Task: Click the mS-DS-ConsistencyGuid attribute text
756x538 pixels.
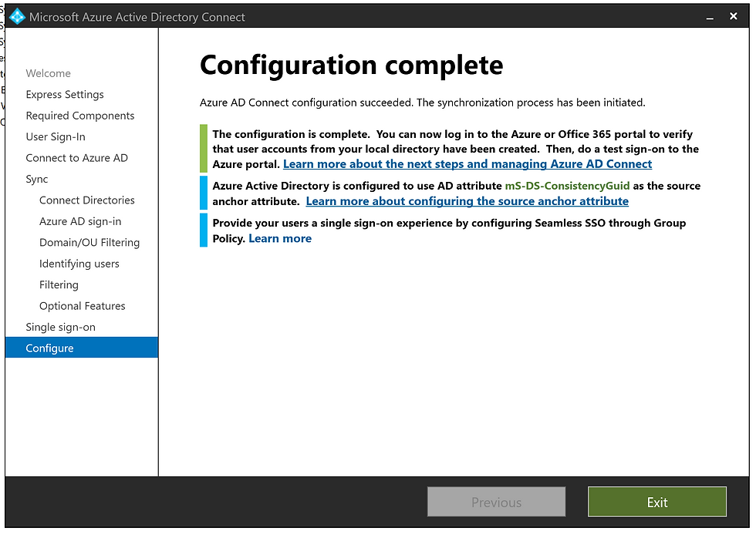Action: 567,186
